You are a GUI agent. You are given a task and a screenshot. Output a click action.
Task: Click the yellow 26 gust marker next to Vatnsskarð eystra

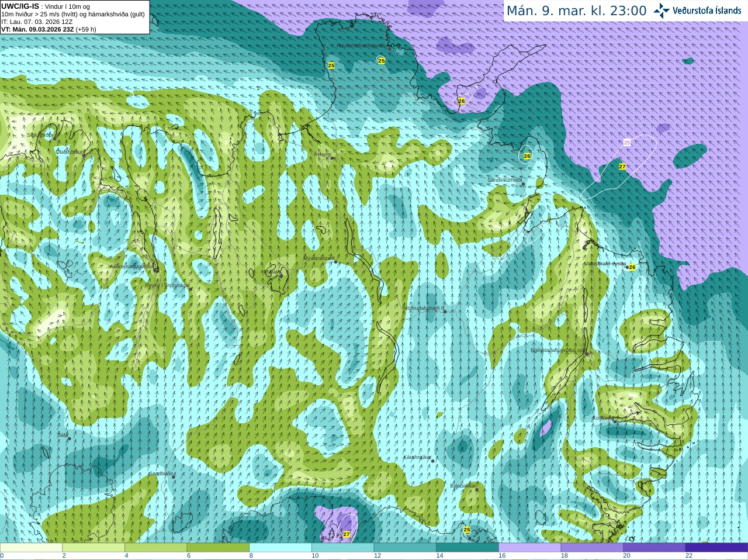pyautogui.click(x=632, y=267)
